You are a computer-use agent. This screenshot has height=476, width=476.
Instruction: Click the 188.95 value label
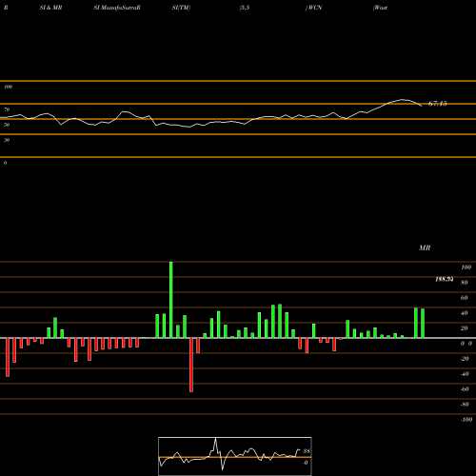click(x=445, y=279)
